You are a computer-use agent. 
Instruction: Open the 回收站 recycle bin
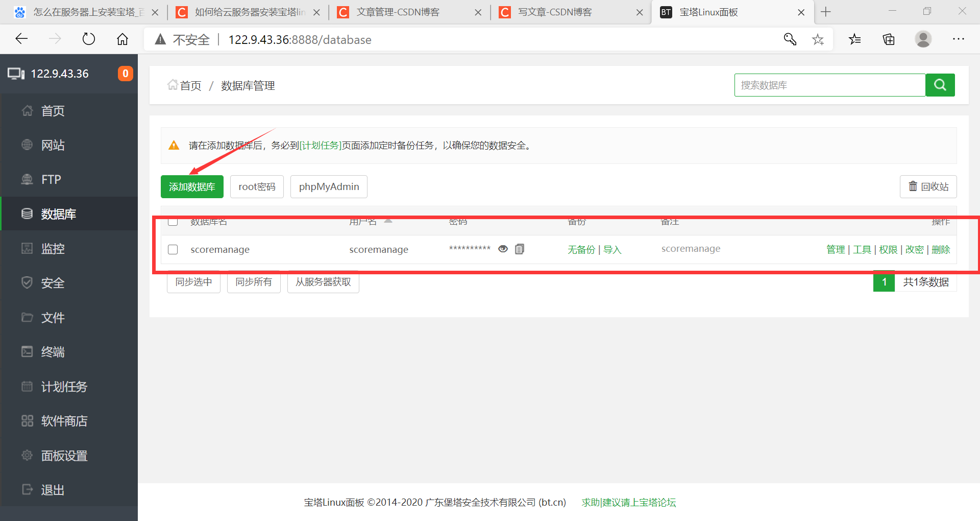[928, 186]
